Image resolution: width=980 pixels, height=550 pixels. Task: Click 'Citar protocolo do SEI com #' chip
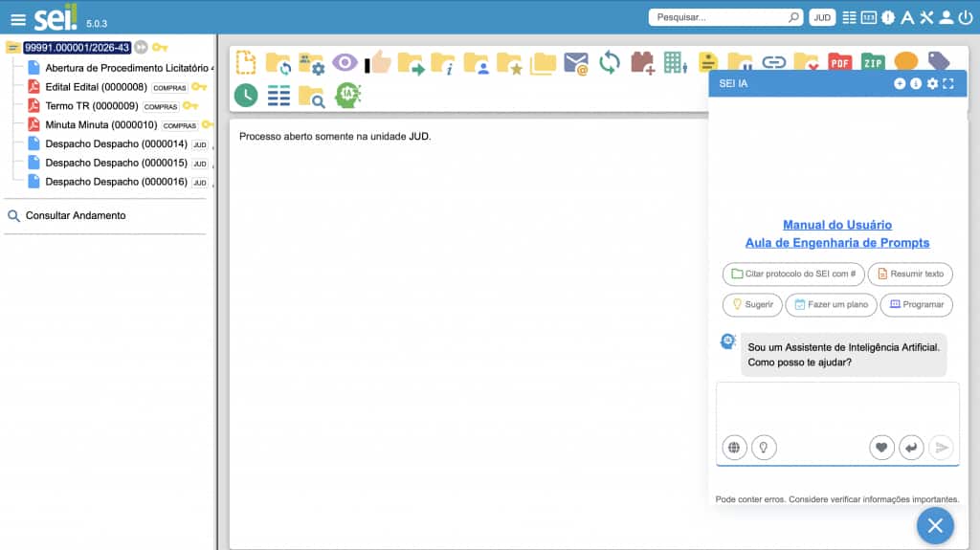pos(793,274)
